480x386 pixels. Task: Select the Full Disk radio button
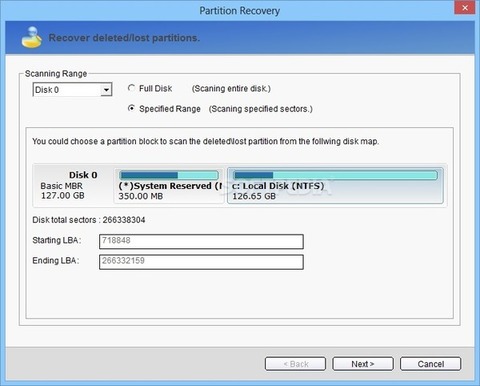[131, 88]
